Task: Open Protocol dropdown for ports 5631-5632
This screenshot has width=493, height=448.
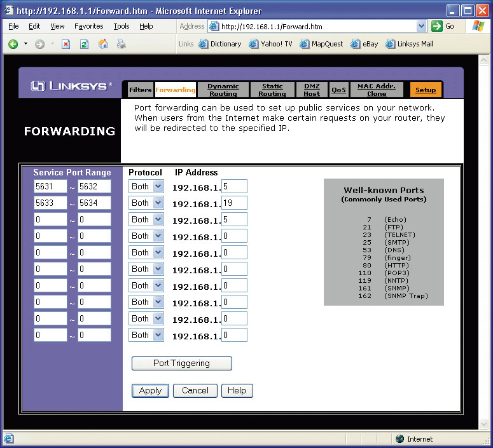Action: tap(158, 186)
